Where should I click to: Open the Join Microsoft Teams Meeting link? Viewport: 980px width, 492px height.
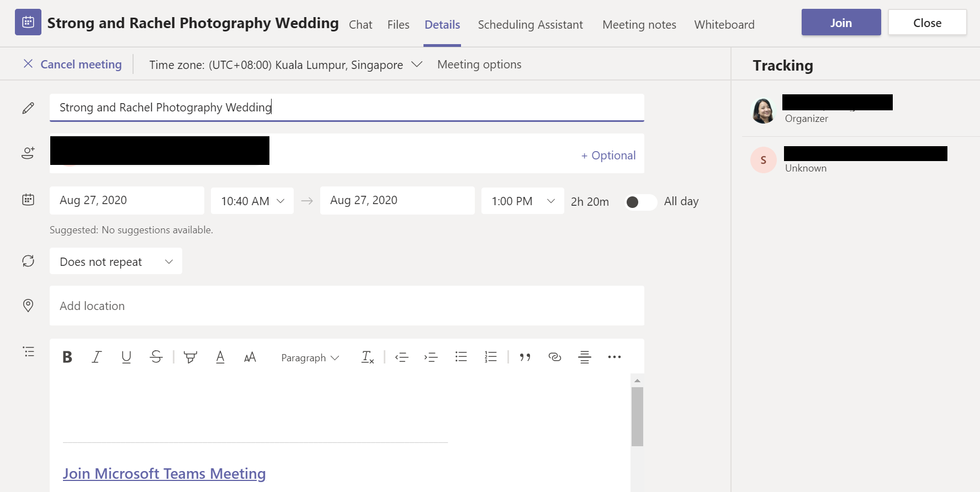coord(165,473)
